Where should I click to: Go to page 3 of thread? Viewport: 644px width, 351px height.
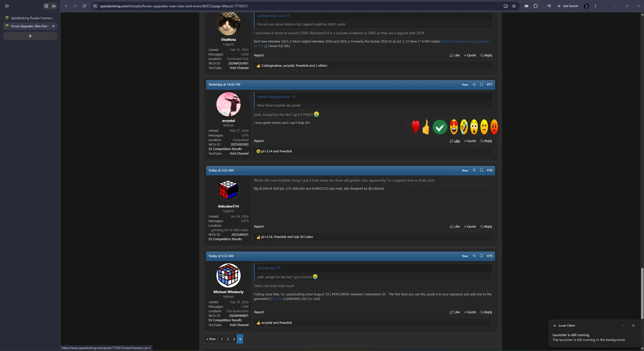pyautogui.click(x=234, y=339)
